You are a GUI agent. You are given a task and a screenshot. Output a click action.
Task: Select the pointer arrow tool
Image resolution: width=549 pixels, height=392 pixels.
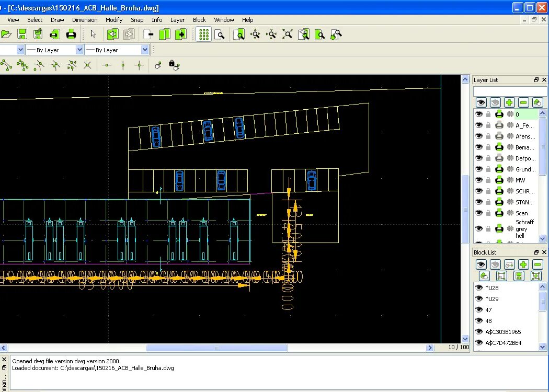[93, 34]
